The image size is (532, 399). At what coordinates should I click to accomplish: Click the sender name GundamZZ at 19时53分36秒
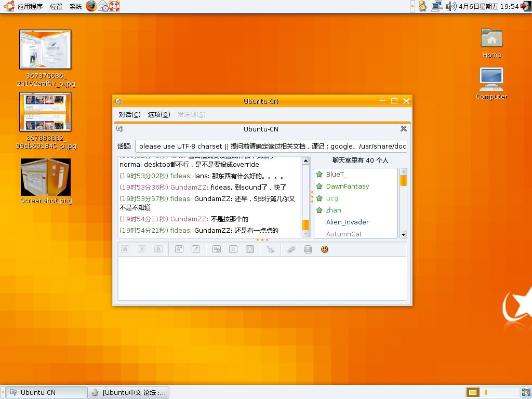tap(189, 187)
